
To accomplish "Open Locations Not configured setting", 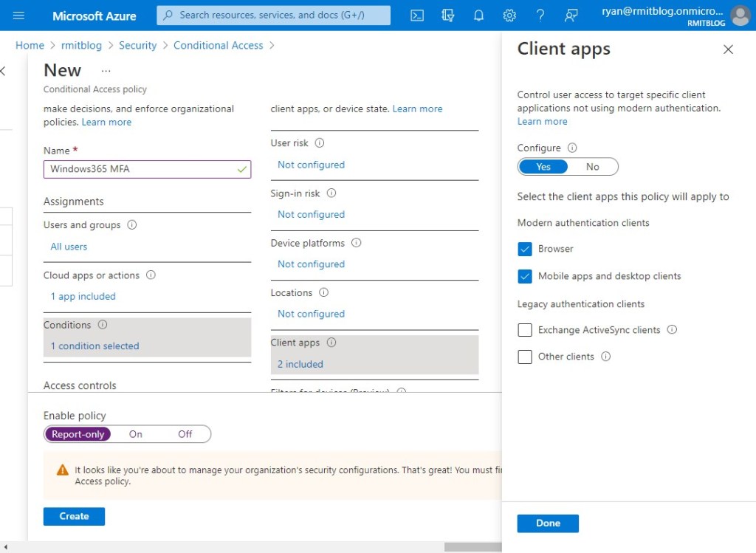I will [311, 314].
